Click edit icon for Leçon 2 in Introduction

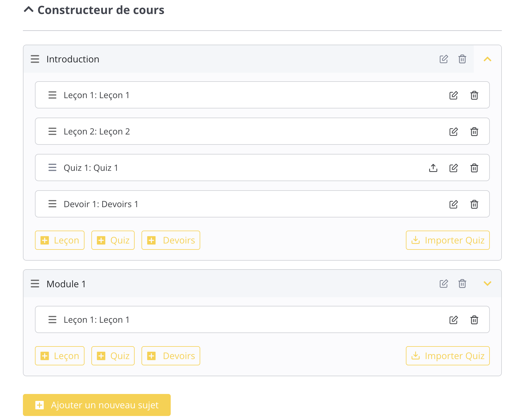pyautogui.click(x=453, y=132)
